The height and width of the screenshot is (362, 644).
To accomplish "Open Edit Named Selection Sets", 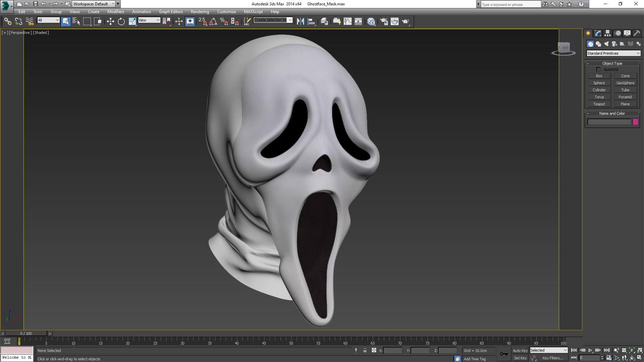I will pos(247,21).
